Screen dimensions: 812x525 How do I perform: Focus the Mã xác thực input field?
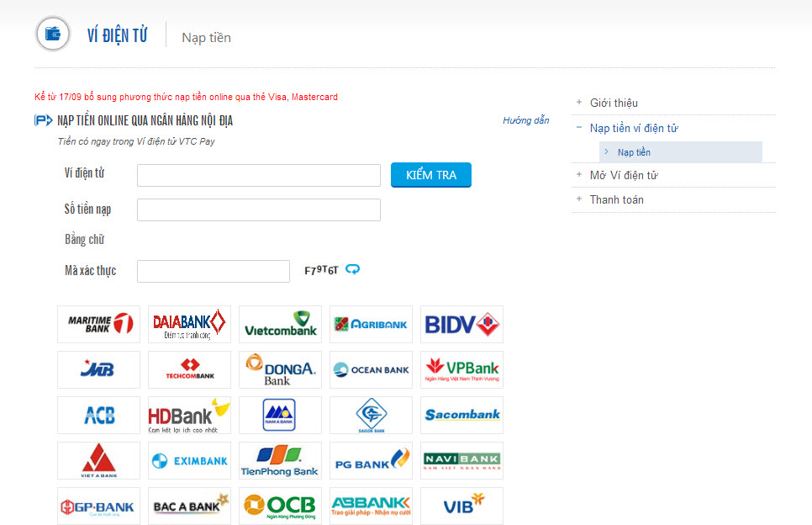[214, 271]
